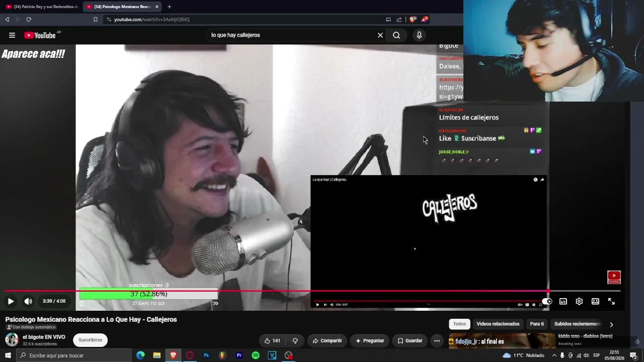Play the paused video
The image size is (644, 362).
(x=11, y=301)
